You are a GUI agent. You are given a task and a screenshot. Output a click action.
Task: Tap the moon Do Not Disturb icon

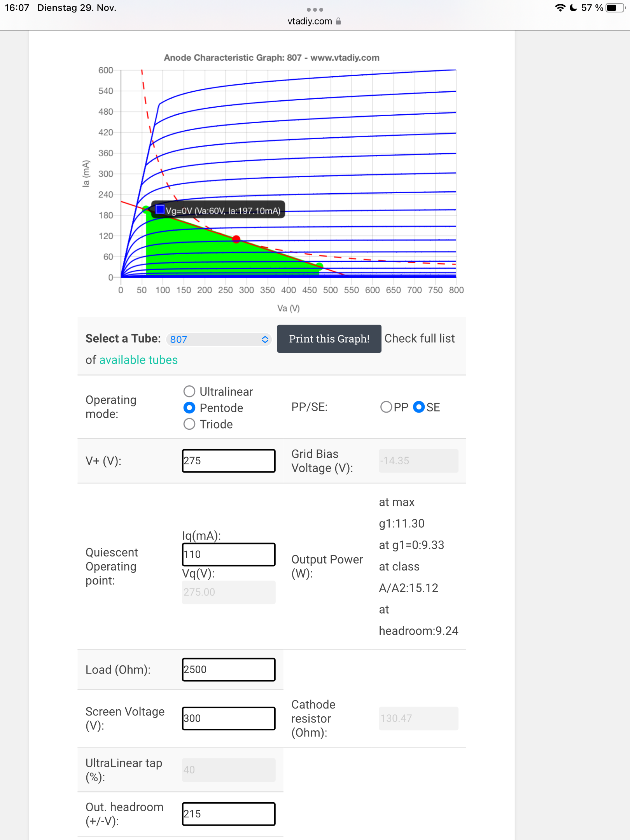(x=573, y=8)
